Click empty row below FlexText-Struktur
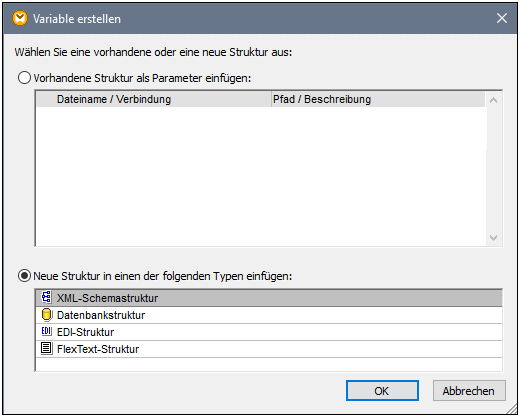The height and width of the screenshot is (417, 520). pyautogui.click(x=269, y=364)
